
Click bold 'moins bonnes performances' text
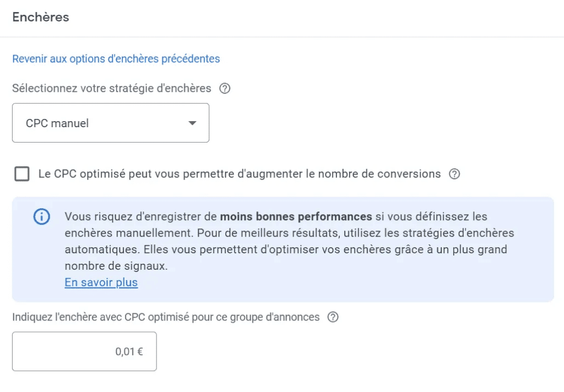(296, 217)
